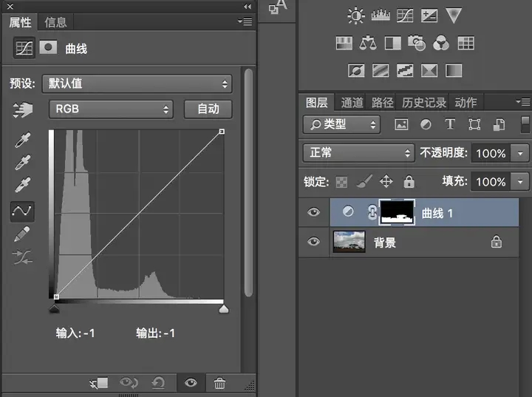Reset curves to adjustment defaults
Image resolution: width=532 pixels, height=397 pixels.
tap(158, 383)
